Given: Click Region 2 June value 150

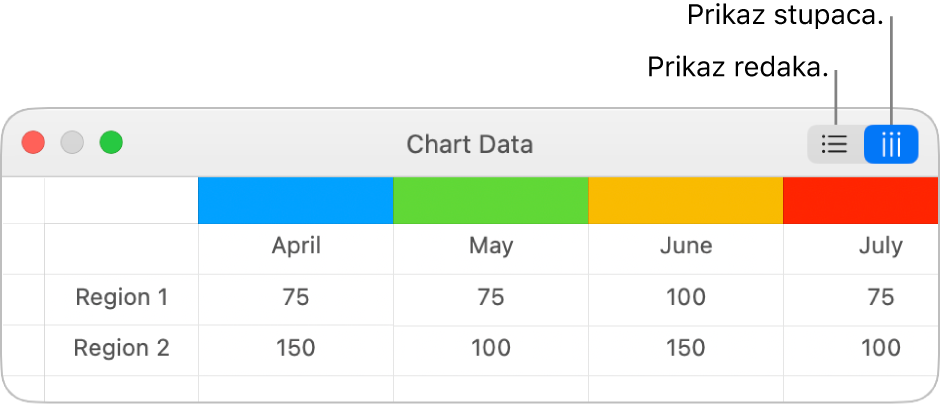Looking at the screenshot, I should click(686, 348).
